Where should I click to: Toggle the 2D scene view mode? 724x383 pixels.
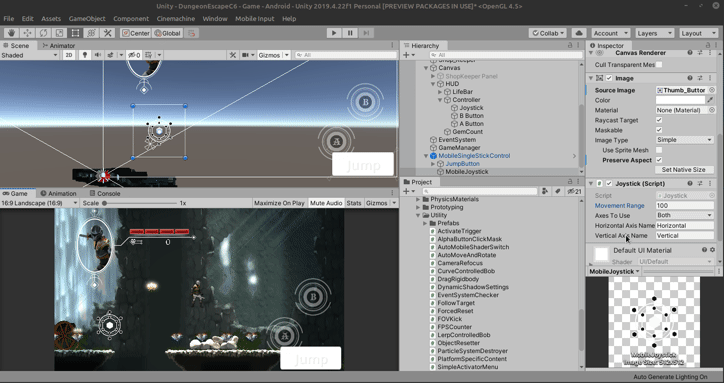click(x=69, y=55)
